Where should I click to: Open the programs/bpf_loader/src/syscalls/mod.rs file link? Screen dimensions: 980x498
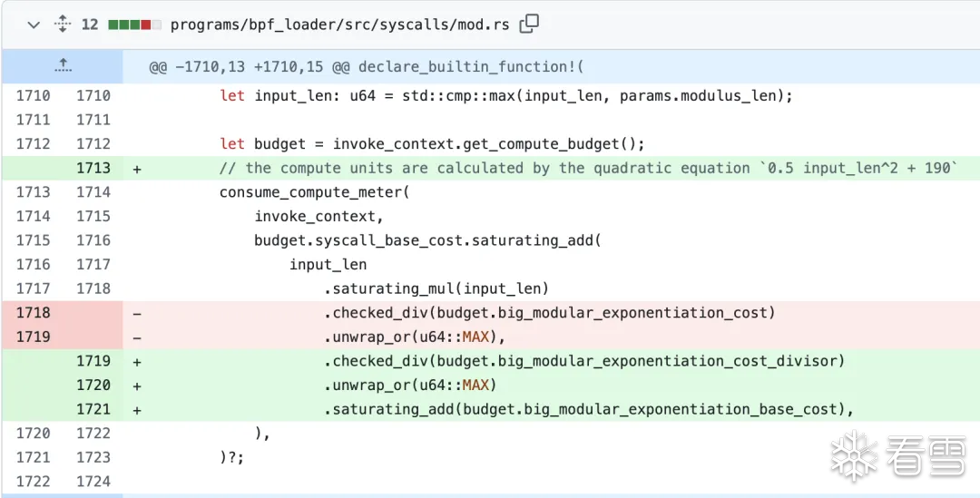pos(339,25)
